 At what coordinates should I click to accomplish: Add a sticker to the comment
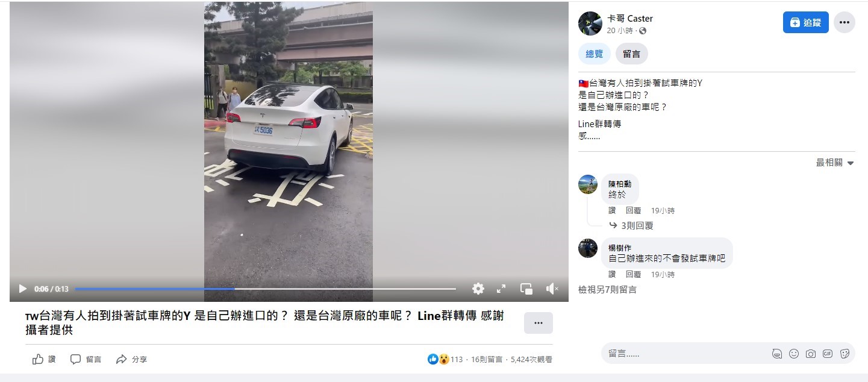845,354
